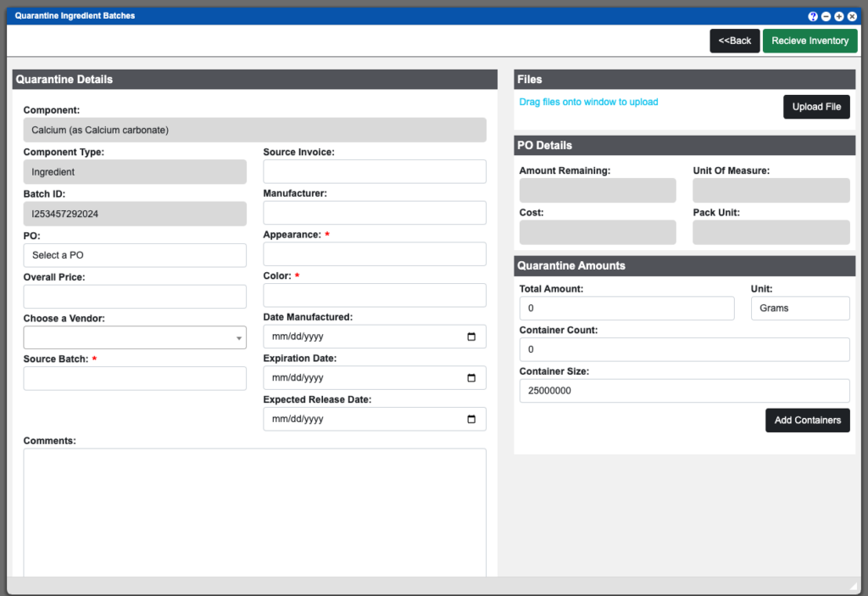Screen dimensions: 868x596
Task: Select the Total Amount field
Action: tap(626, 308)
